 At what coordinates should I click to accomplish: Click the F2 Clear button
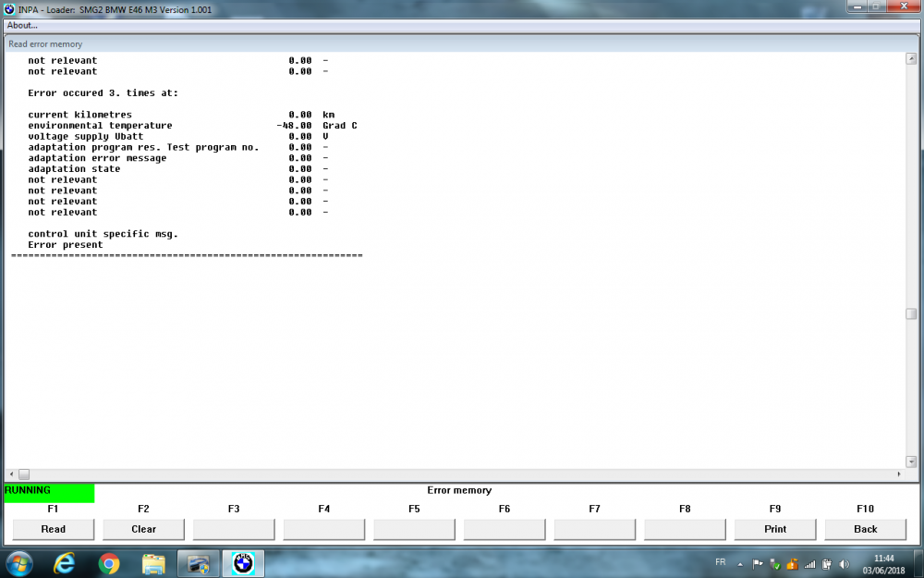143,529
